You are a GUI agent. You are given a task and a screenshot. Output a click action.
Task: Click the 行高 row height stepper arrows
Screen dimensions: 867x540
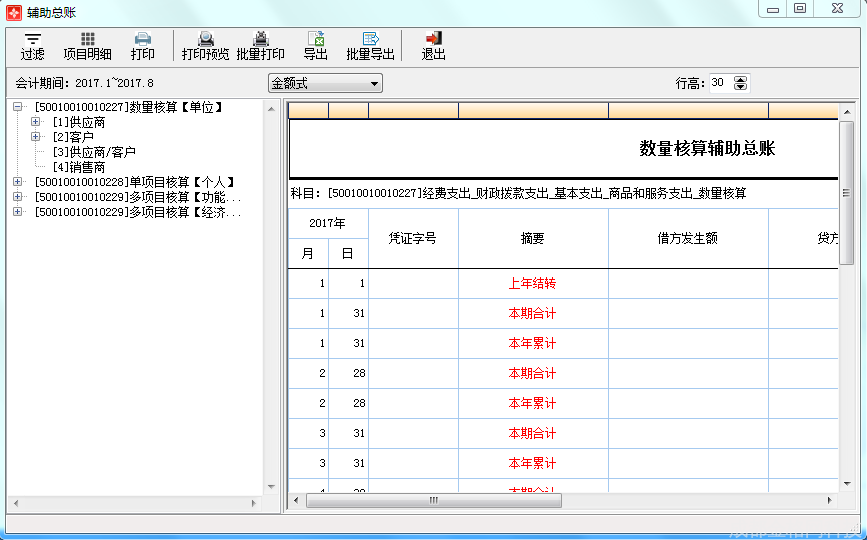click(741, 84)
